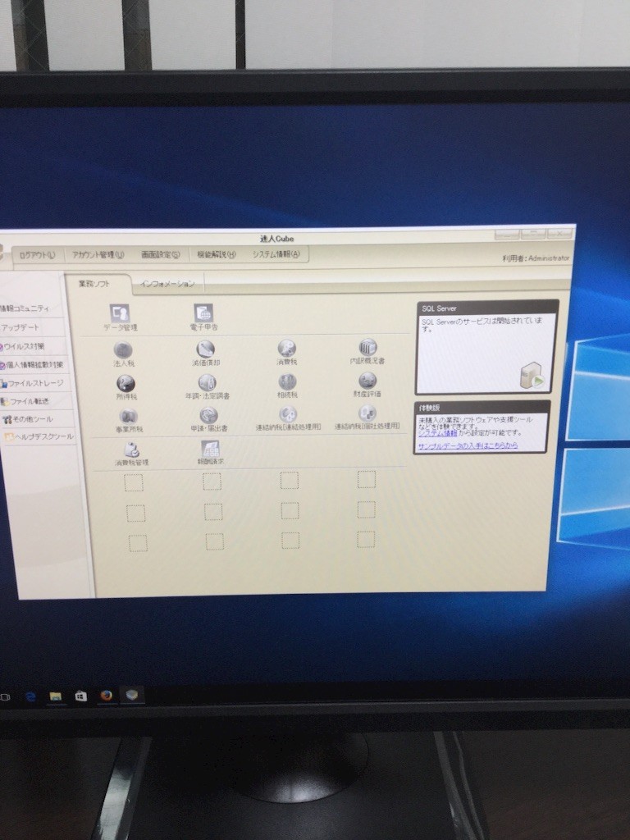Click the 達人Cube window title
Screen dimensions: 630x840
click(277, 239)
